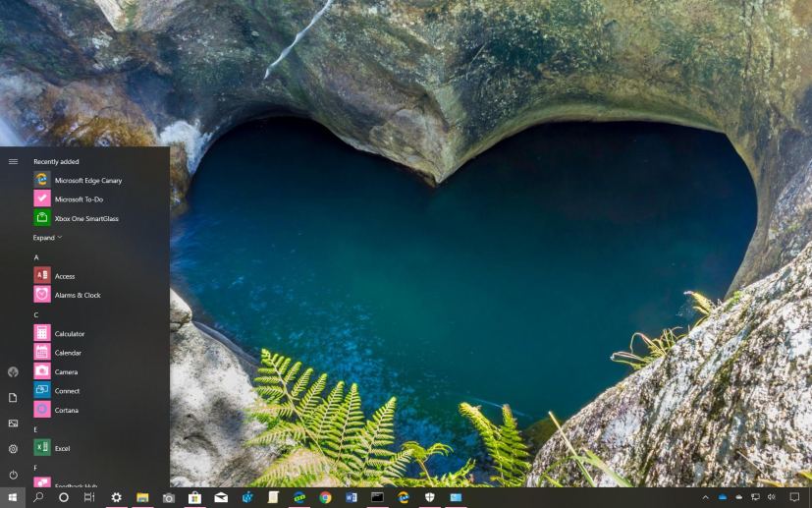Open Excel from the Start menu
Viewport: 812px width, 508px height.
click(62, 448)
